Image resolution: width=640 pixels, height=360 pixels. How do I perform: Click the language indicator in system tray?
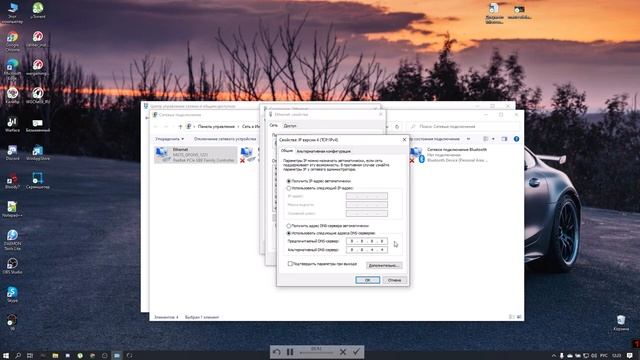point(604,356)
